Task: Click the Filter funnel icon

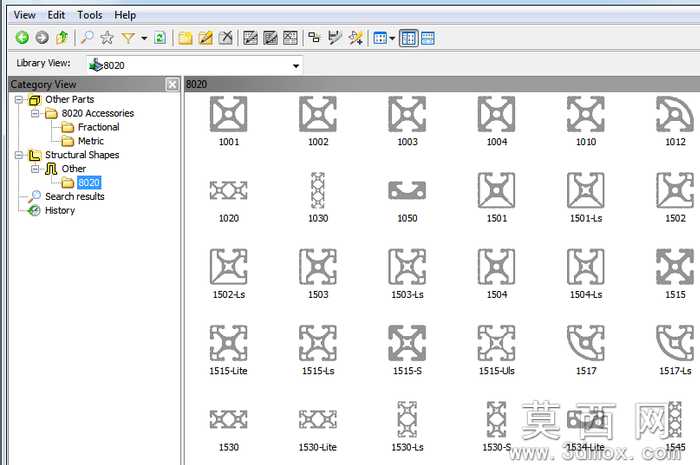Action: coord(128,38)
